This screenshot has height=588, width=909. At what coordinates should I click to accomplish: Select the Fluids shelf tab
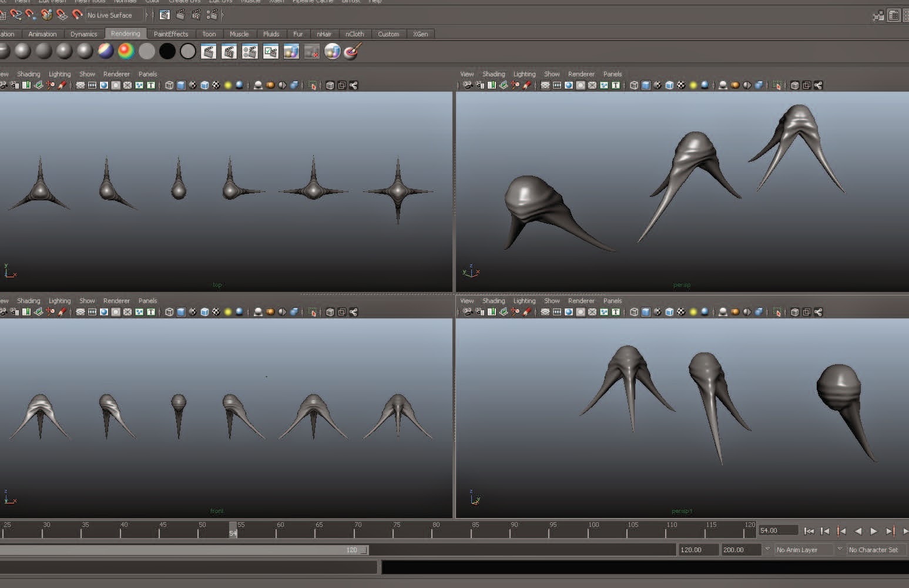tap(271, 34)
